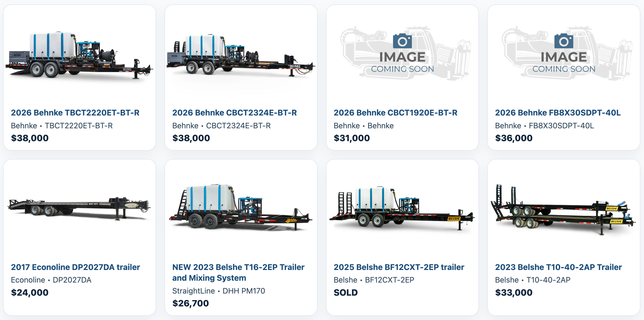The height and width of the screenshot is (320, 644).
Task: Click NEW 2023 Belshe T16-2EP Trailer title
Action: coord(238,267)
